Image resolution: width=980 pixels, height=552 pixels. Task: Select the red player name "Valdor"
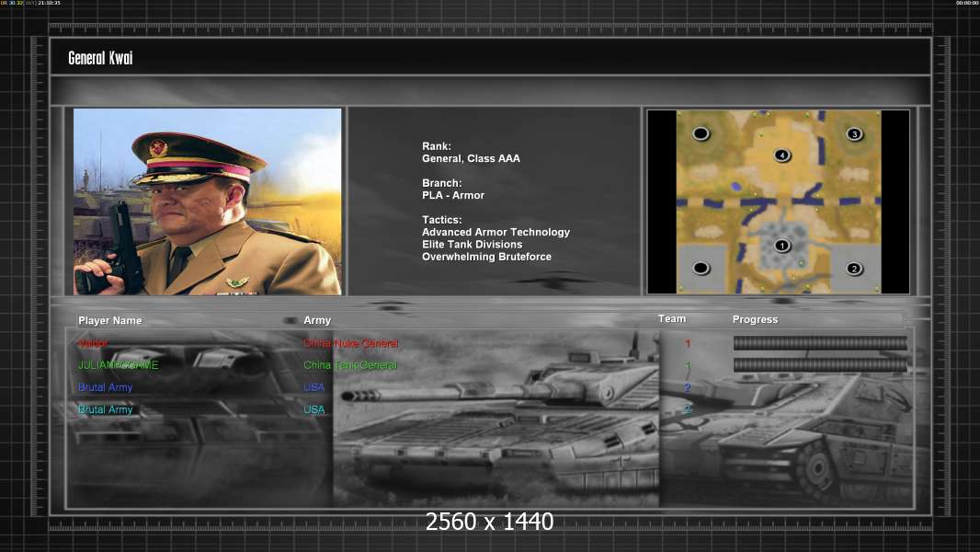[x=93, y=343]
